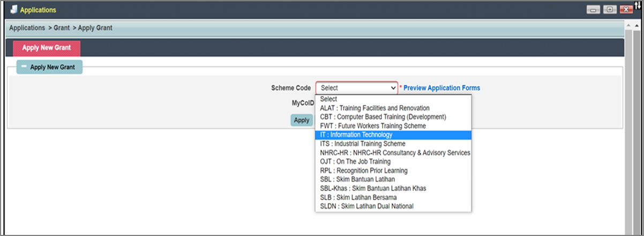The image size is (644, 236).
Task: Click the scrollbar up arrow
Action: (x=629, y=25)
